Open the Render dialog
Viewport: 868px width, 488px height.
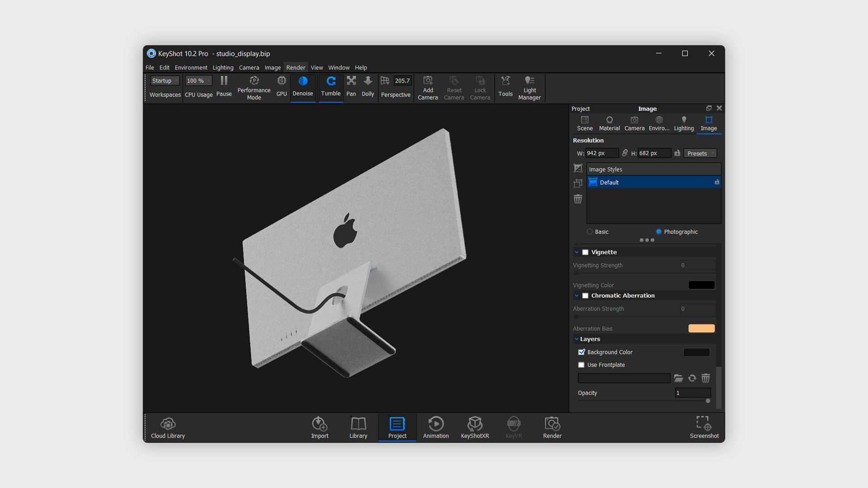(552, 427)
